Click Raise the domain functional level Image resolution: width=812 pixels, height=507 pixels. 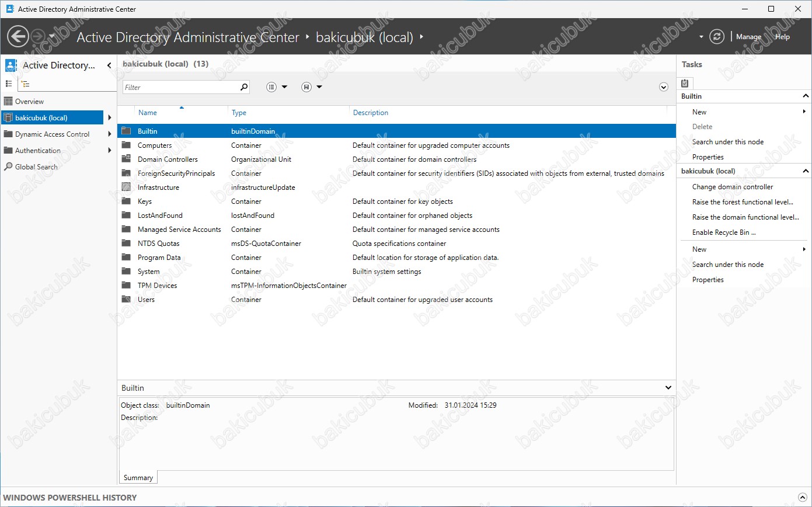click(x=744, y=217)
